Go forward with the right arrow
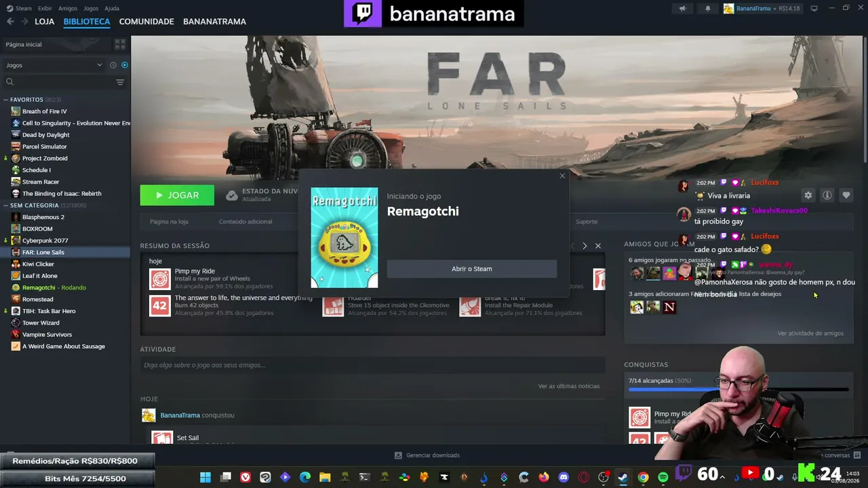This screenshot has width=868, height=488. coord(24,22)
